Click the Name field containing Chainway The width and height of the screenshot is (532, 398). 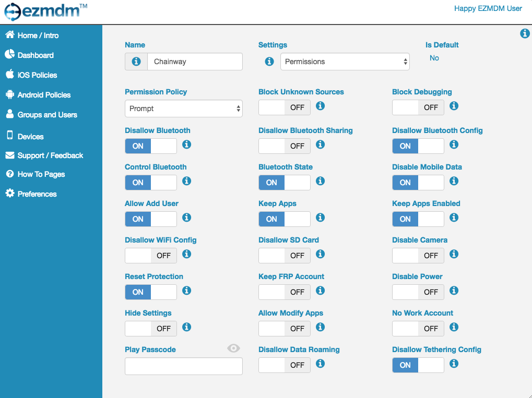click(195, 62)
